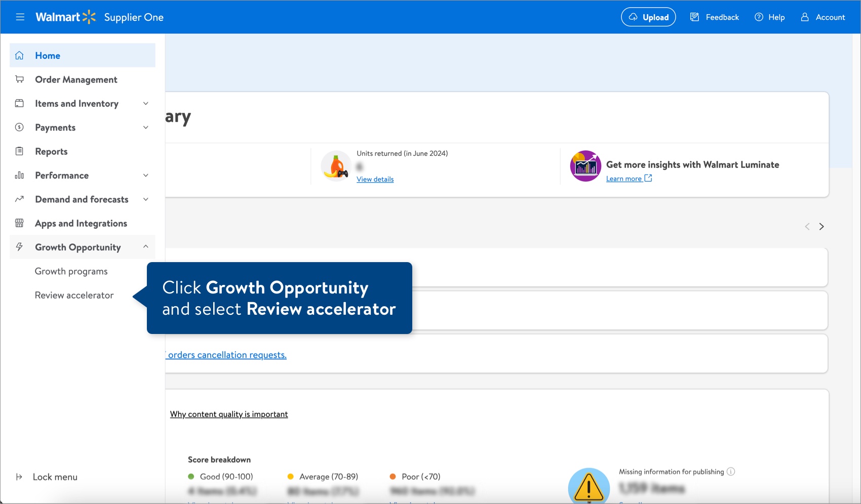
Task: Click the Walmart Luminate insights badge
Action: point(585,165)
